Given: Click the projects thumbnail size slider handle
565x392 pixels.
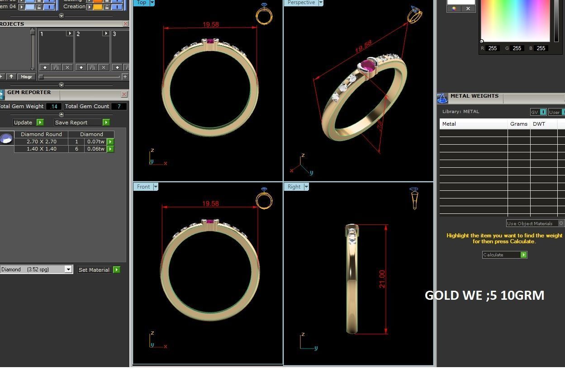Looking at the screenshot, I should coord(41,77).
